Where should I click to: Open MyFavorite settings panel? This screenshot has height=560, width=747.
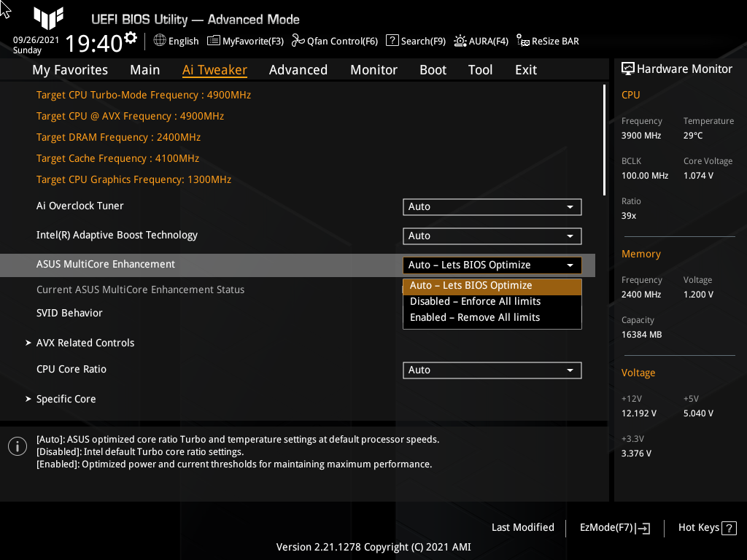[x=245, y=41]
